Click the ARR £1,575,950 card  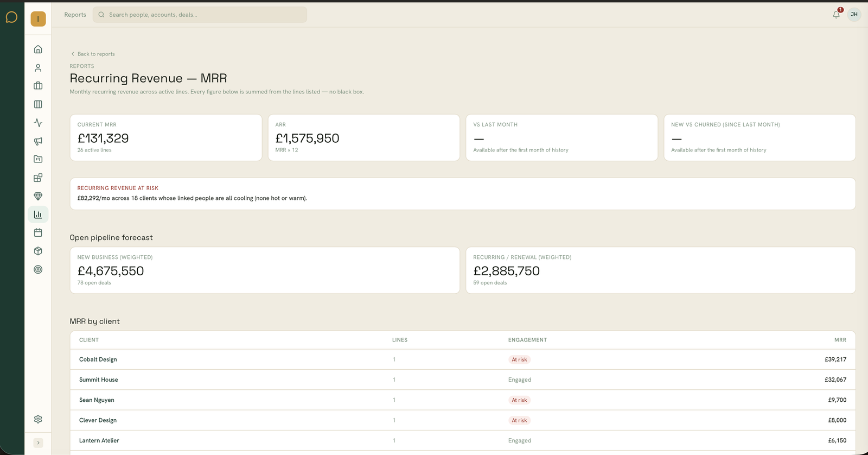pyautogui.click(x=364, y=137)
